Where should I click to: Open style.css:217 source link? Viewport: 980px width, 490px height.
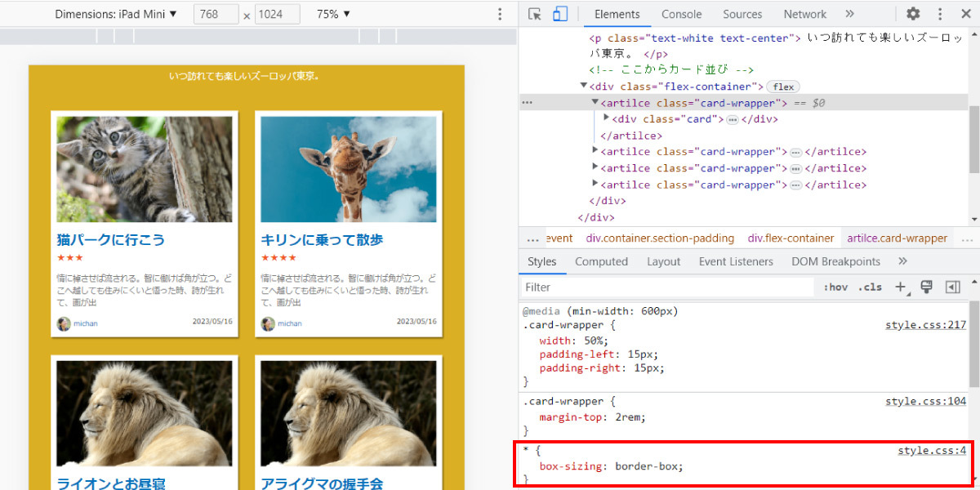click(925, 325)
